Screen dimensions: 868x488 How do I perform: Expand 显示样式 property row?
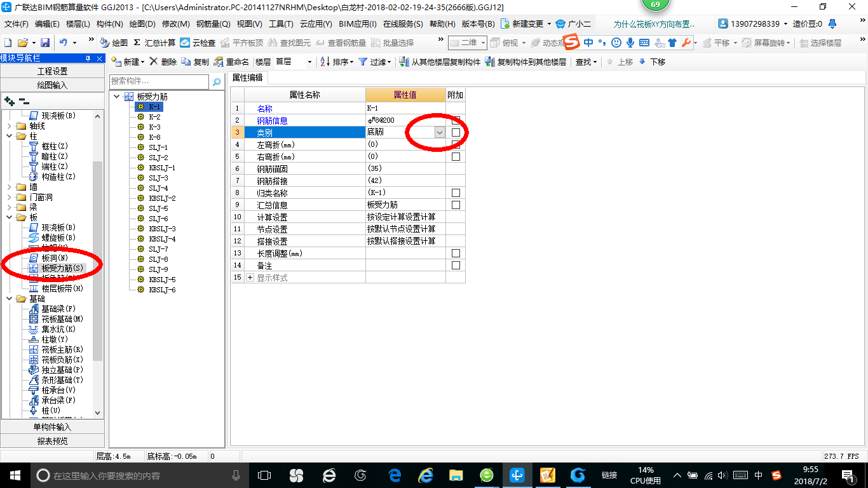tap(250, 278)
